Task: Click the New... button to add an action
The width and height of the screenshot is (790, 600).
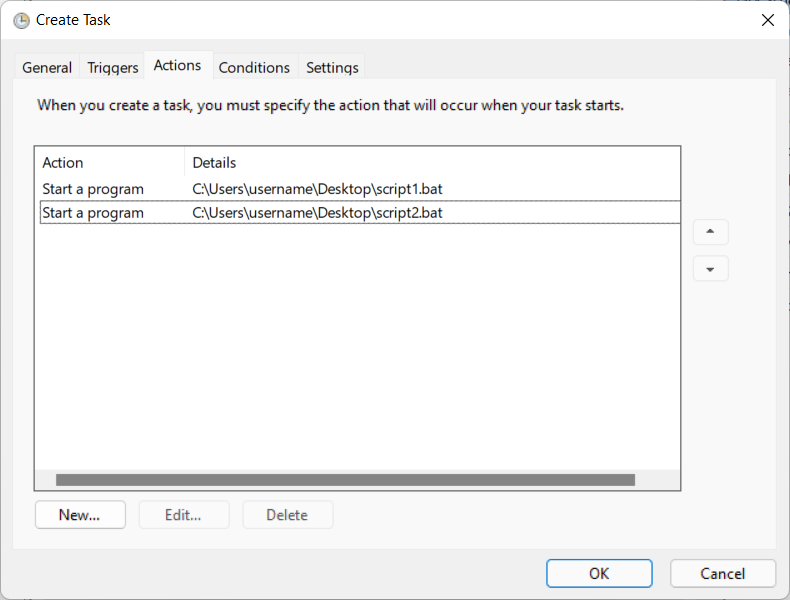Action: click(80, 515)
